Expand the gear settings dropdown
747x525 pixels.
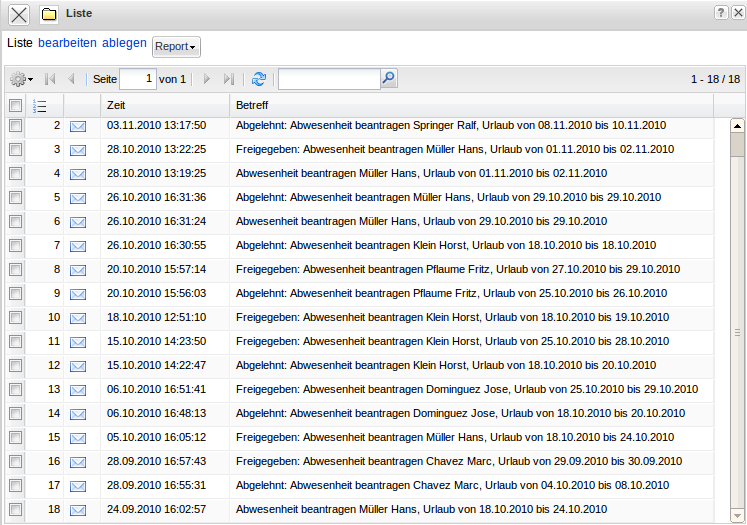pos(21,79)
